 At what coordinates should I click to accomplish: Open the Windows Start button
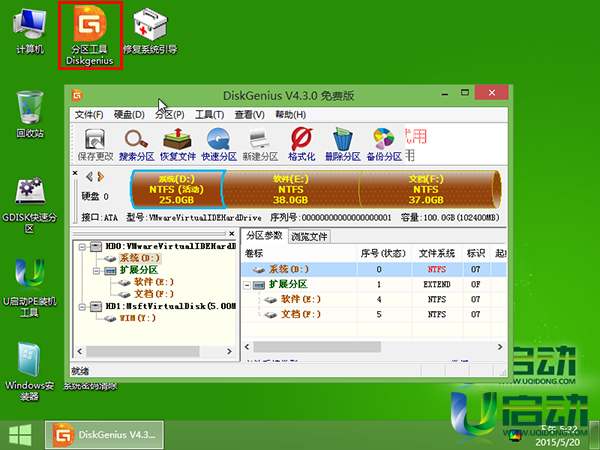[x=20, y=435]
